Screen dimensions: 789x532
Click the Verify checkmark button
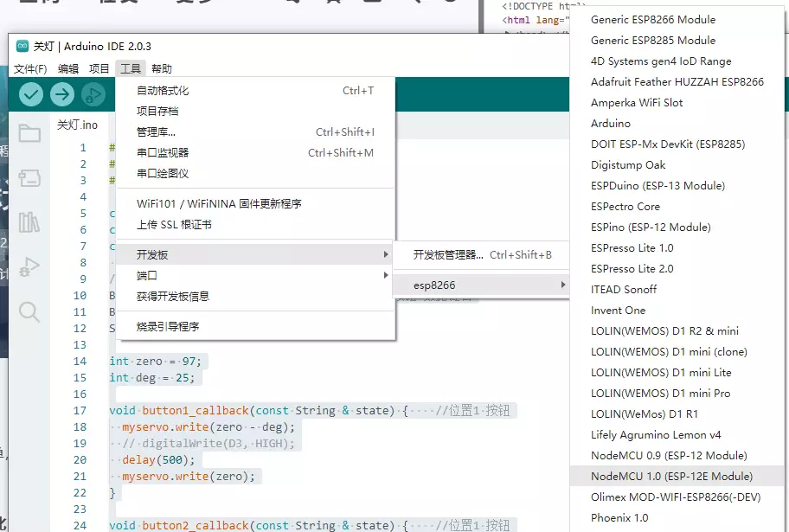click(31, 94)
